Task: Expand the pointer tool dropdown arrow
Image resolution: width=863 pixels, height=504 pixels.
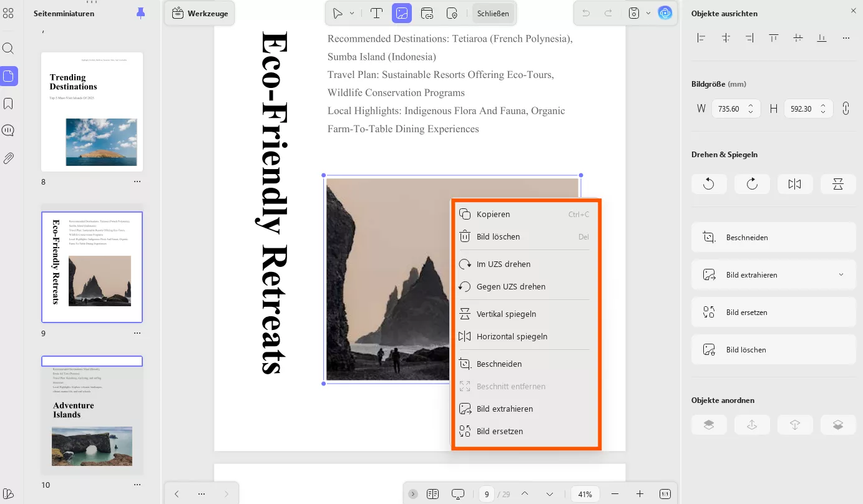Action: 352,13
